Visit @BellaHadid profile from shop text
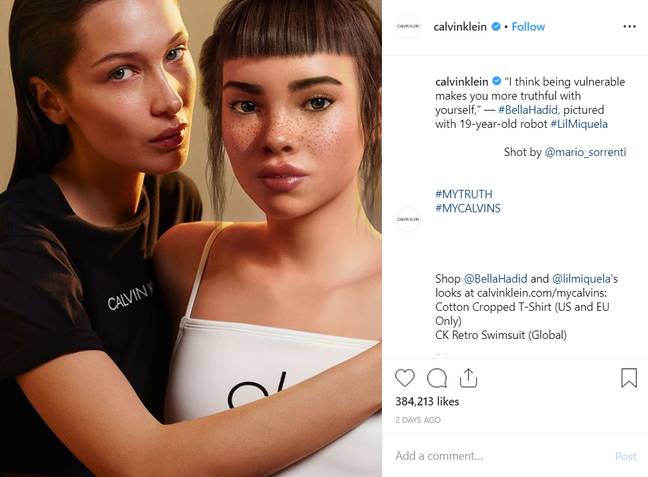The height and width of the screenshot is (477, 648). (496, 279)
